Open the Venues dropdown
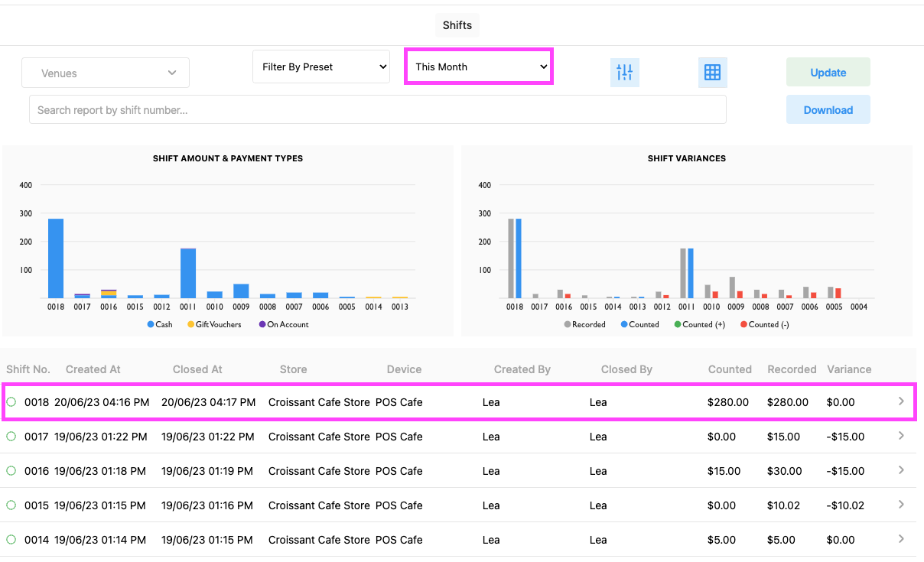 coord(106,73)
